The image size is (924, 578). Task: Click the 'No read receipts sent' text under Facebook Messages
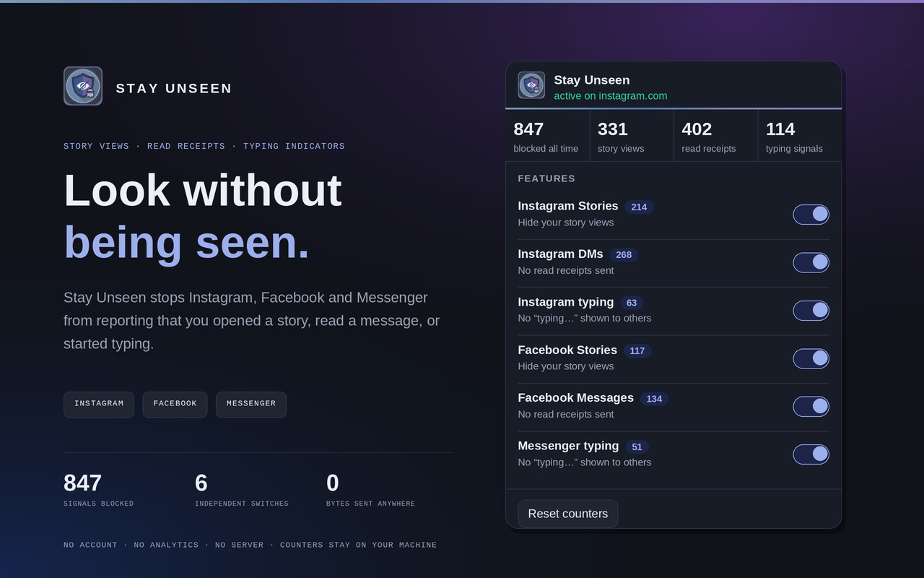click(x=566, y=415)
